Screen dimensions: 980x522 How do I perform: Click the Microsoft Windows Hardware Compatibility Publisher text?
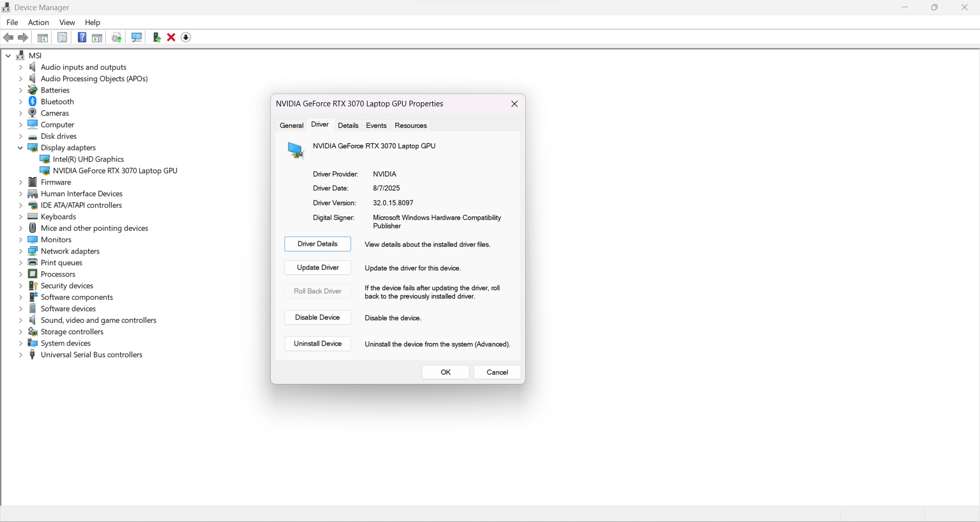pyautogui.click(x=437, y=222)
